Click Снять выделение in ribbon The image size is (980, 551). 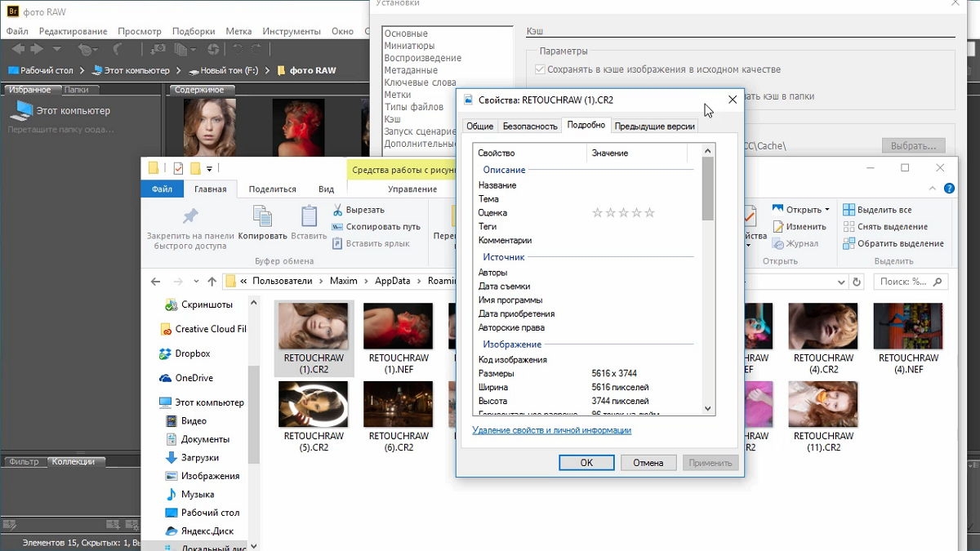(x=885, y=227)
